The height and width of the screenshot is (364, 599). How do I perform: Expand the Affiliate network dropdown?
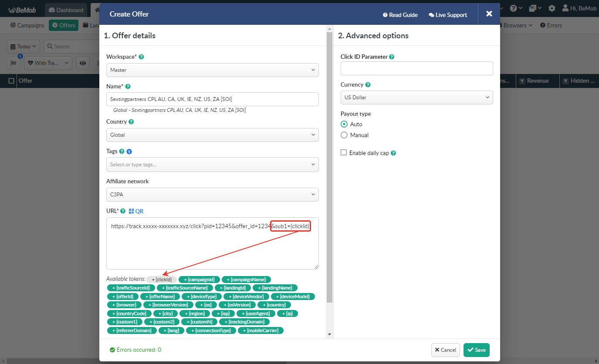click(212, 194)
